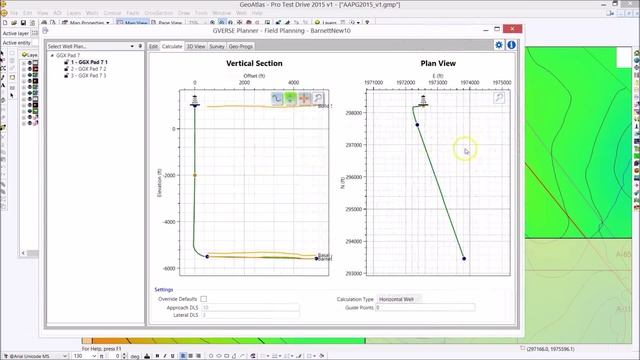Click drilling rig icon in Vertical Section
640x360 pixels.
pos(195,101)
